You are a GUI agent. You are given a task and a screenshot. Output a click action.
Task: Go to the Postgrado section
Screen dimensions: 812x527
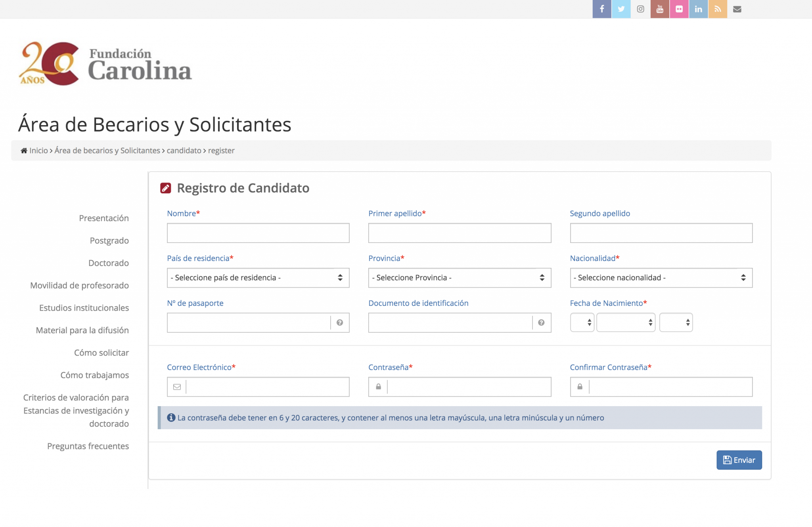pos(109,240)
